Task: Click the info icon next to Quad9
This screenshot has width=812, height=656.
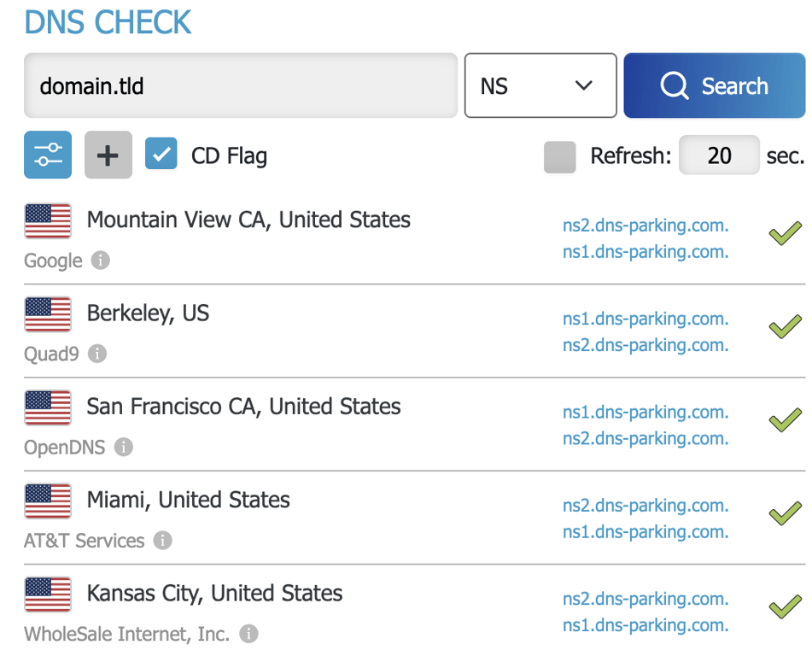Action: [x=97, y=354]
